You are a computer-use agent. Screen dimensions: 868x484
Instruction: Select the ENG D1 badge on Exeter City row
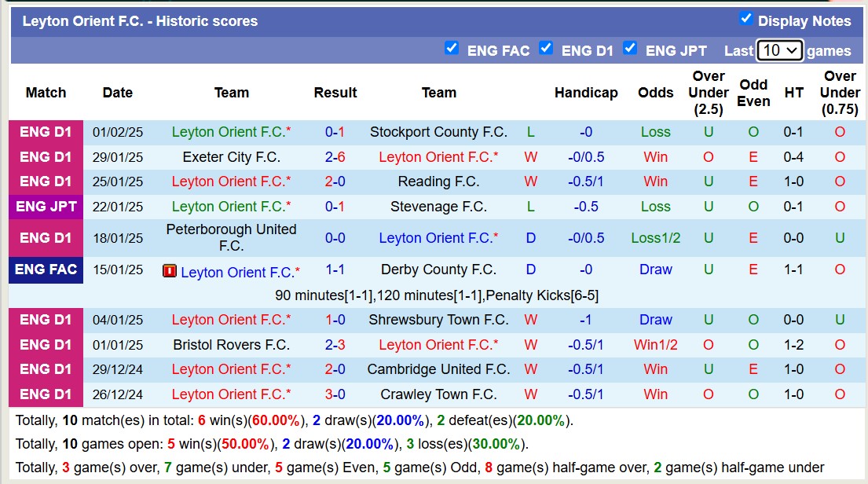click(46, 156)
